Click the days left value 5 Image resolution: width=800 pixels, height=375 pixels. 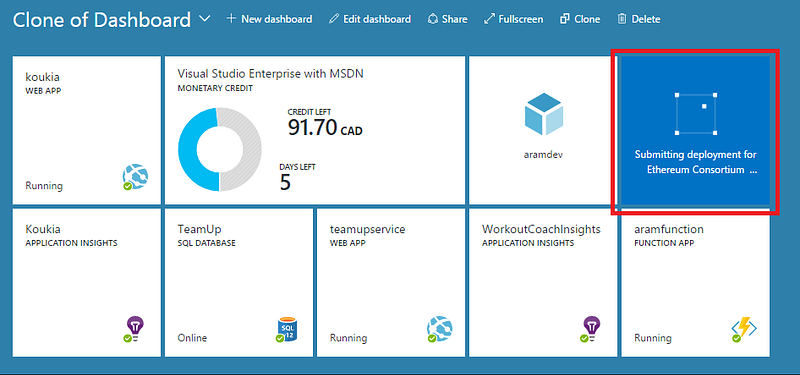[285, 182]
